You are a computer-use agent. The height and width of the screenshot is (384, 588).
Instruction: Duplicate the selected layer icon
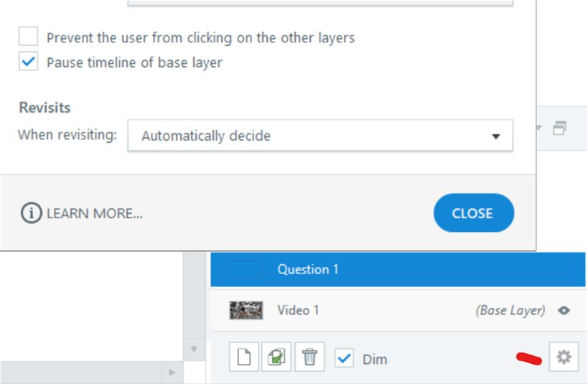point(276,357)
